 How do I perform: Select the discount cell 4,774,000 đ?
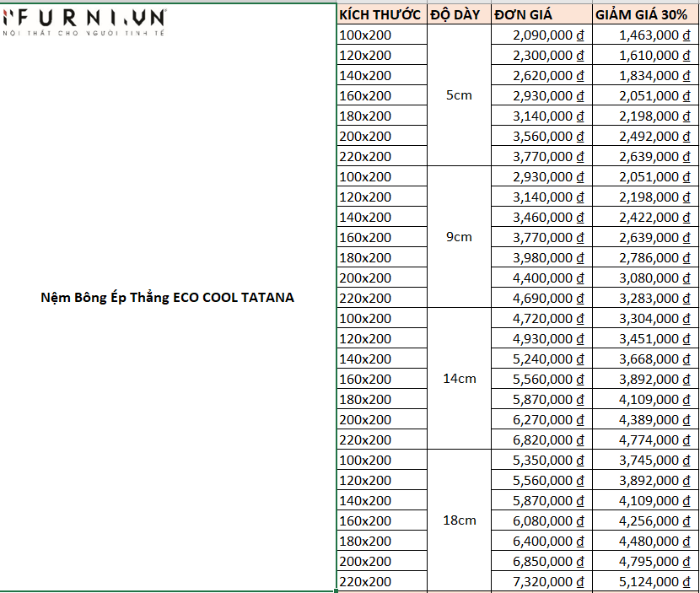click(x=645, y=439)
